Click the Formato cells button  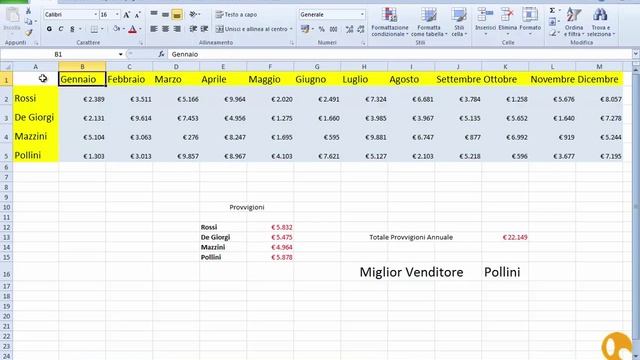pos(530,22)
